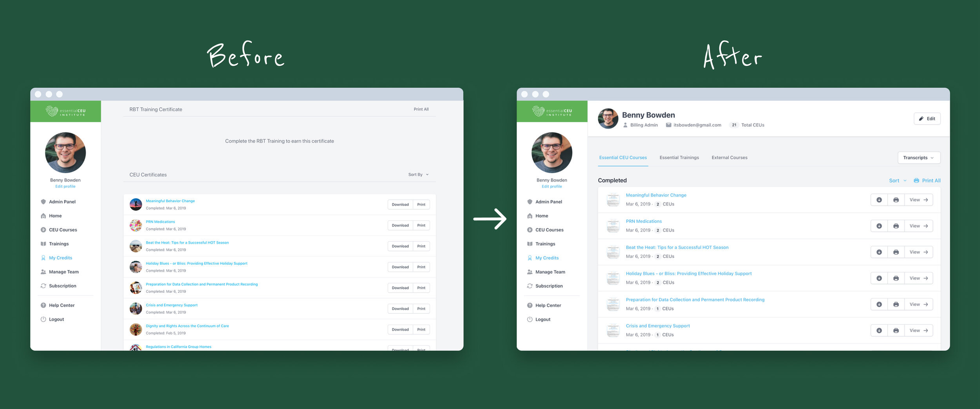This screenshot has width=980, height=409.
Task: Switch to the External Courses tab
Action: pyautogui.click(x=729, y=158)
